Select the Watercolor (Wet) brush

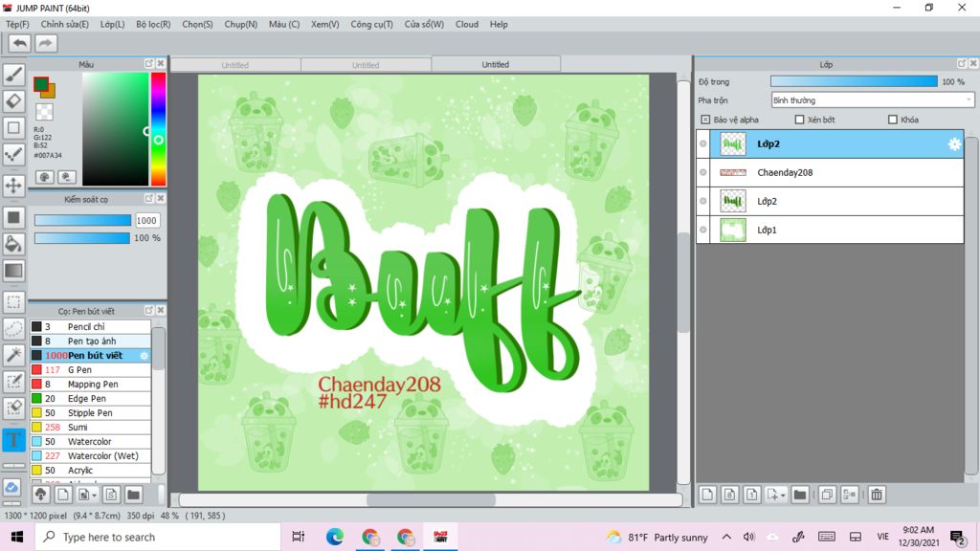[90, 456]
